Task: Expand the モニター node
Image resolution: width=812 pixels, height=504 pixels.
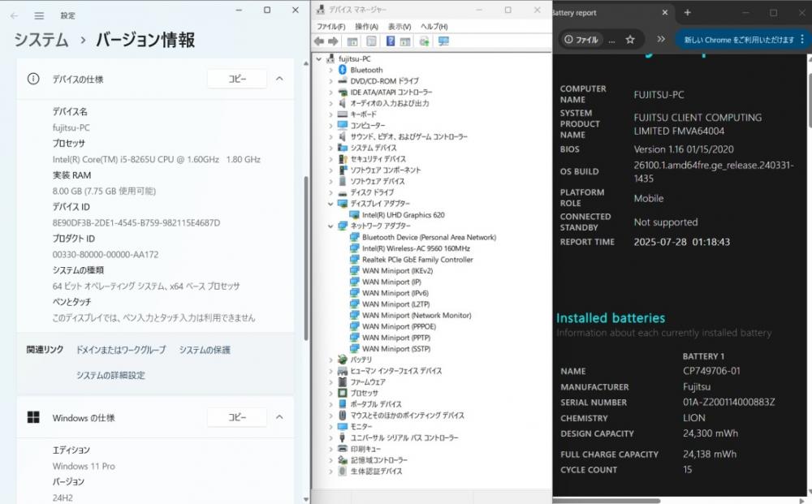Action: 330,427
